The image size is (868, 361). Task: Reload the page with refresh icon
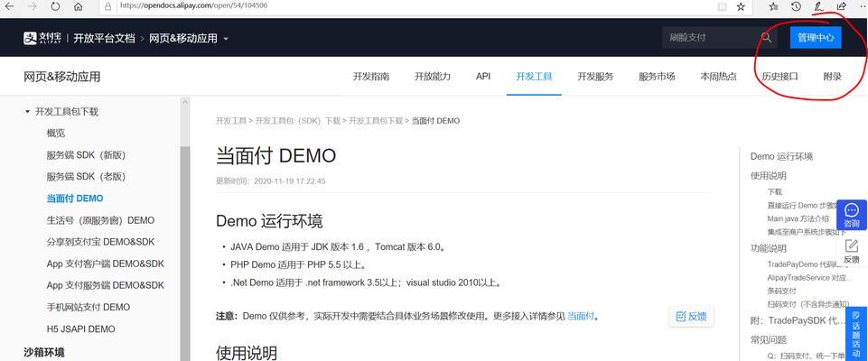coord(55,6)
